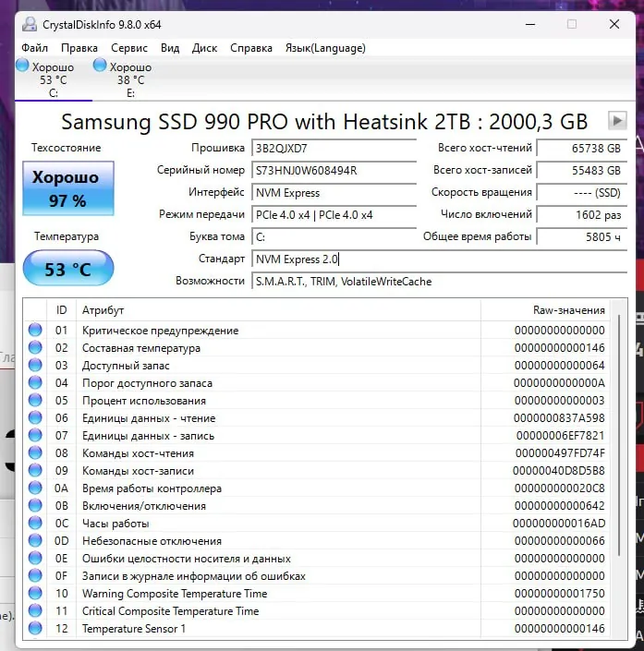644x651 pixels.
Task: Click status icon for Команды хост-чтения row
Action: (x=35, y=453)
